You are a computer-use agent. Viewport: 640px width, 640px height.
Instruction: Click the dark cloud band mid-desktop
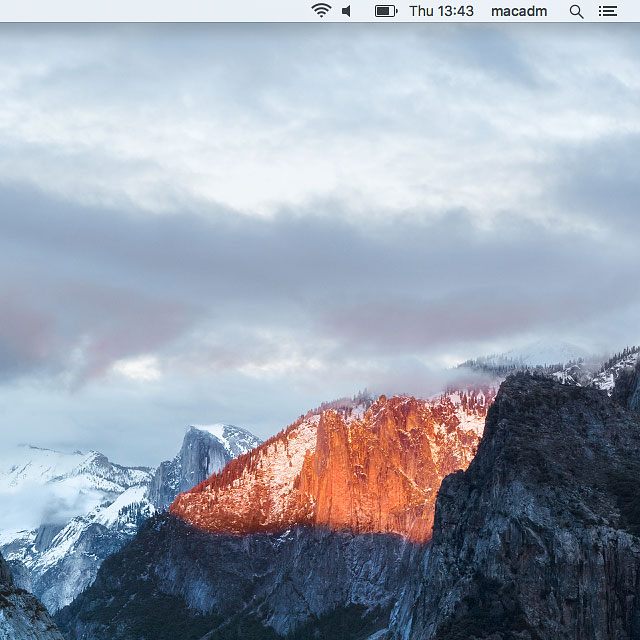point(320,240)
